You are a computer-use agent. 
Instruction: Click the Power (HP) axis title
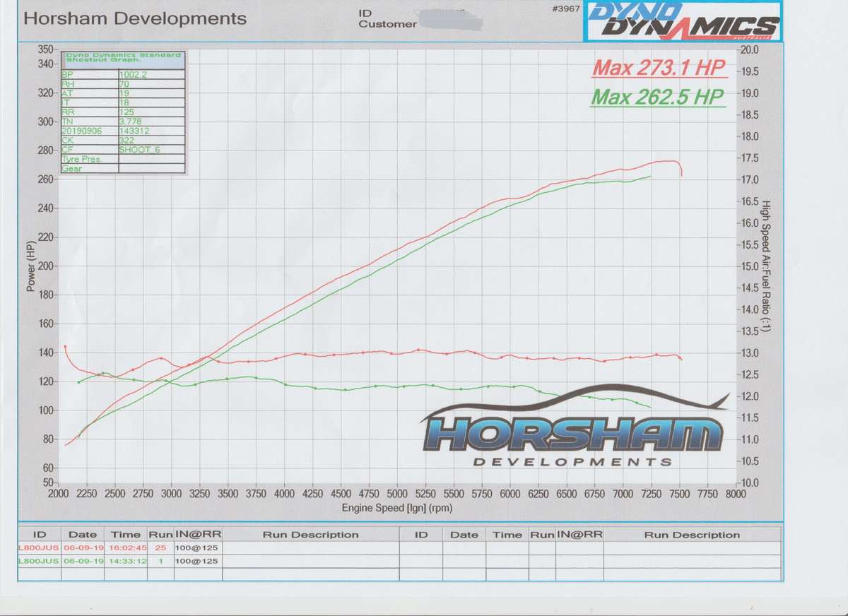click(30, 267)
